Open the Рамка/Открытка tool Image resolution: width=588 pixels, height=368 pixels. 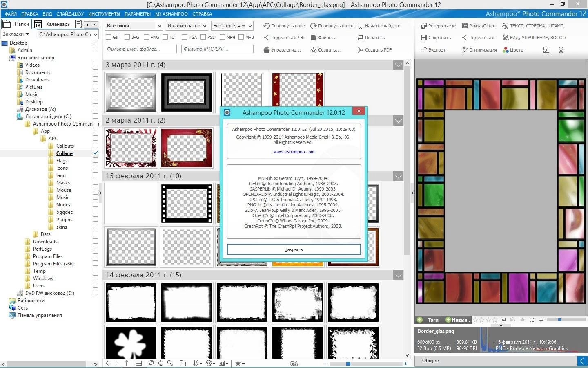479,26
